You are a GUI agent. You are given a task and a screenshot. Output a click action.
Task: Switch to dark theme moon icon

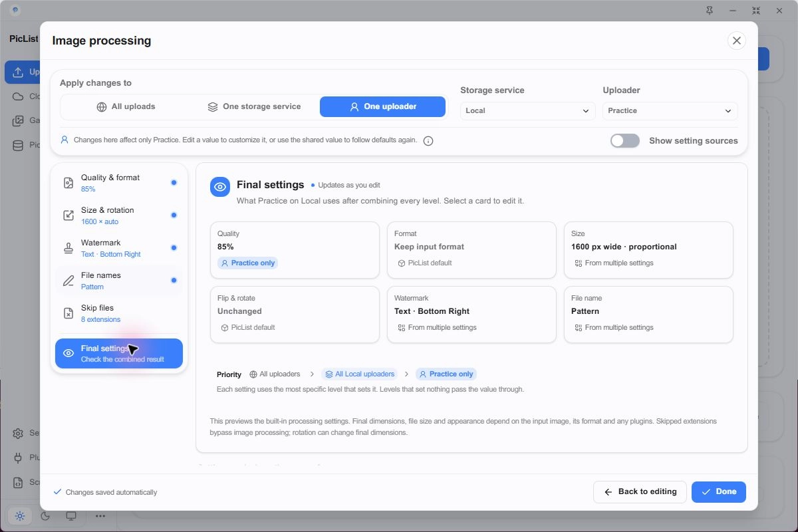coord(45,516)
